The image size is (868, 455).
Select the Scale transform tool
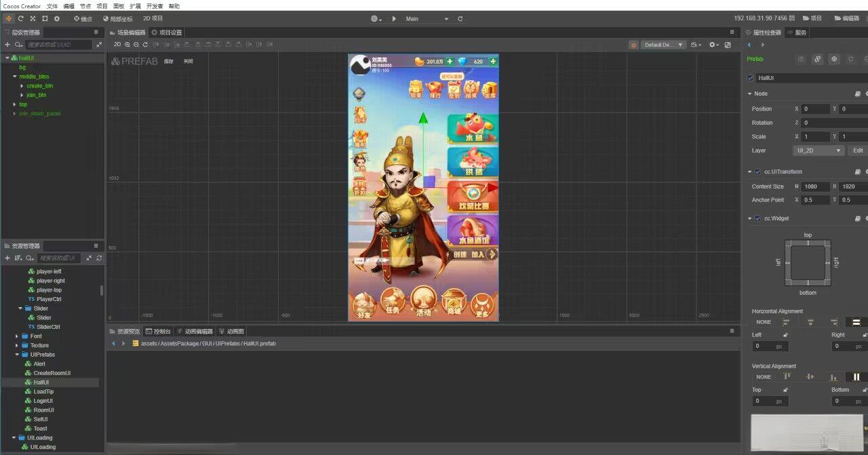[33, 18]
